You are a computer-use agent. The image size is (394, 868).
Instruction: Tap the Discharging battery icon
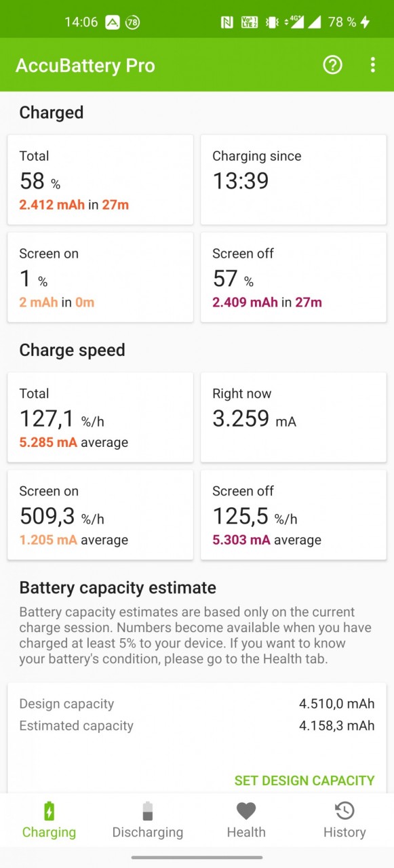pos(148,810)
